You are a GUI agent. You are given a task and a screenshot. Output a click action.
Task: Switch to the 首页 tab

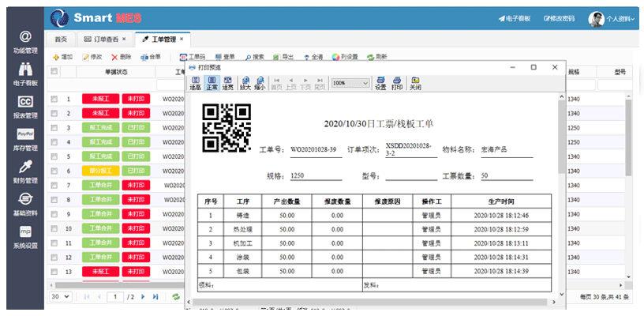(x=60, y=39)
